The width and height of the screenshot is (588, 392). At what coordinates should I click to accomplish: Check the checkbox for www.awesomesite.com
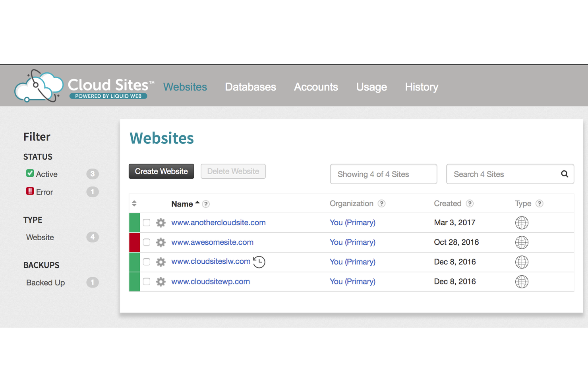coord(147,242)
